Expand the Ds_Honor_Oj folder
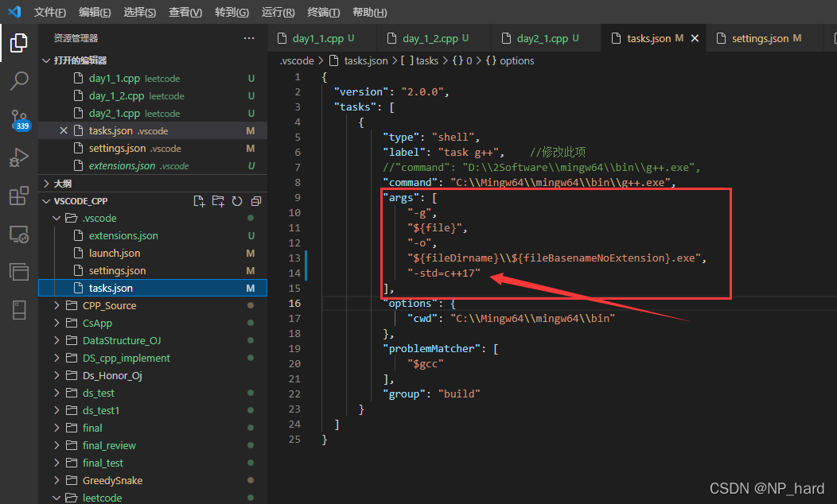 click(56, 375)
